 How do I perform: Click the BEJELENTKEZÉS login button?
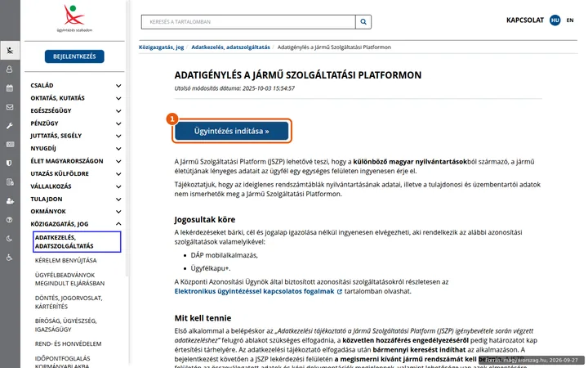(x=74, y=56)
